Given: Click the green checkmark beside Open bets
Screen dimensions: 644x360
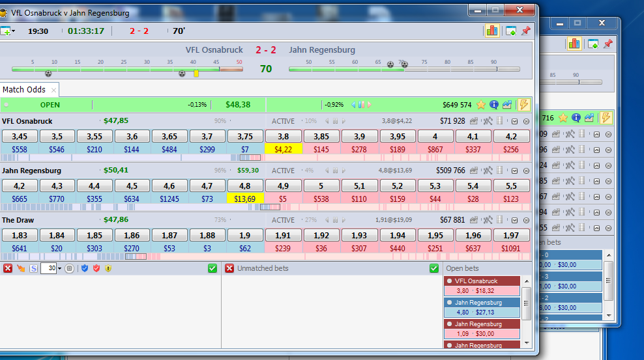Looking at the screenshot, I should pos(434,268).
